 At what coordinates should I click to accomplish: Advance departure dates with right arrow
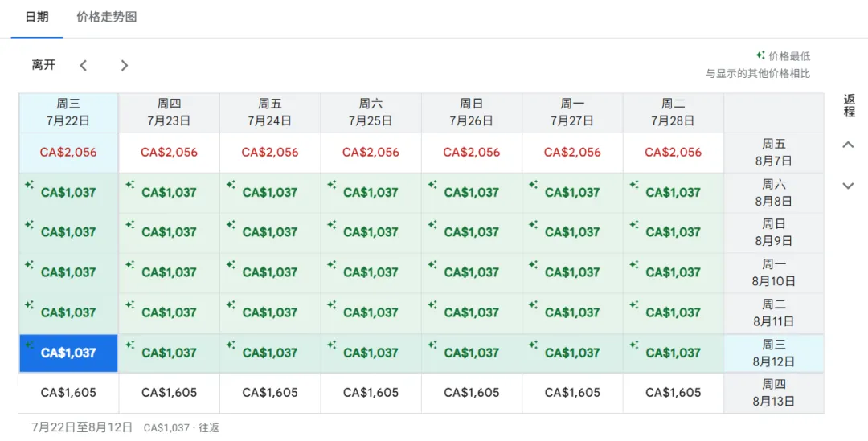pyautogui.click(x=124, y=65)
